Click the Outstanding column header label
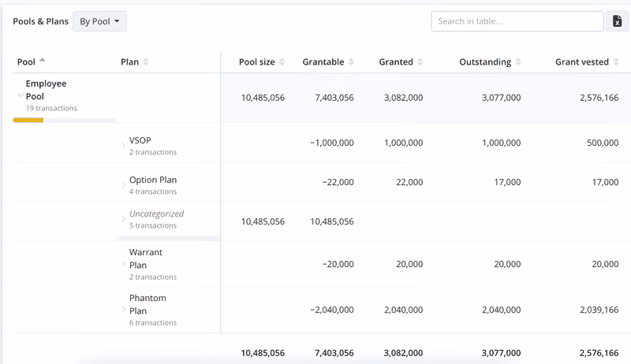This screenshot has width=631, height=364. point(485,62)
